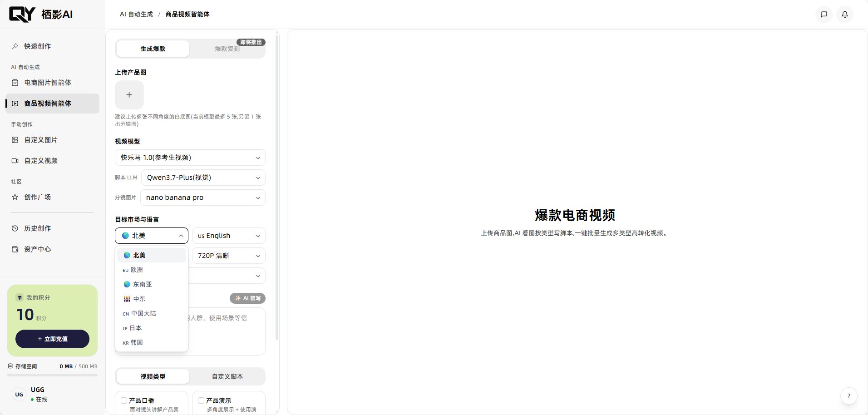Open 自定义视频 from the sidebar
Screen dimensions: 868x415
[x=52, y=161]
